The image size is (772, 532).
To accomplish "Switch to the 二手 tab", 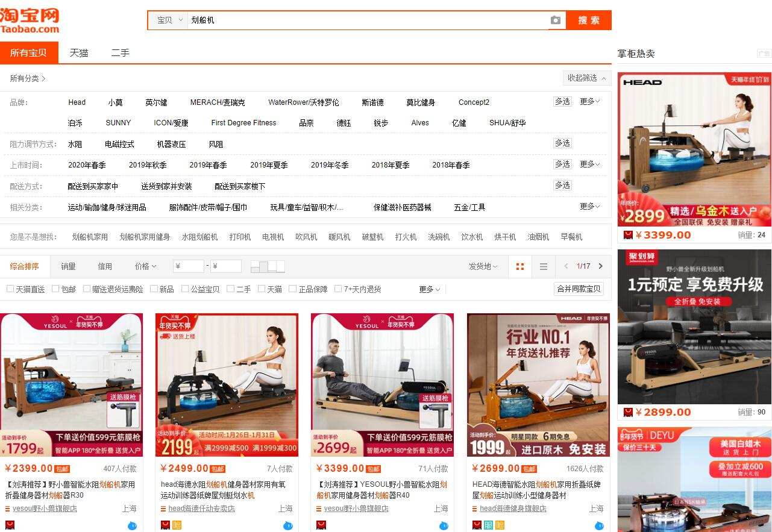I will (x=120, y=53).
